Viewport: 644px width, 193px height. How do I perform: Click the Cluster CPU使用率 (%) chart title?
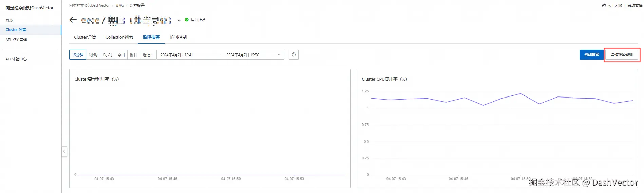384,79
